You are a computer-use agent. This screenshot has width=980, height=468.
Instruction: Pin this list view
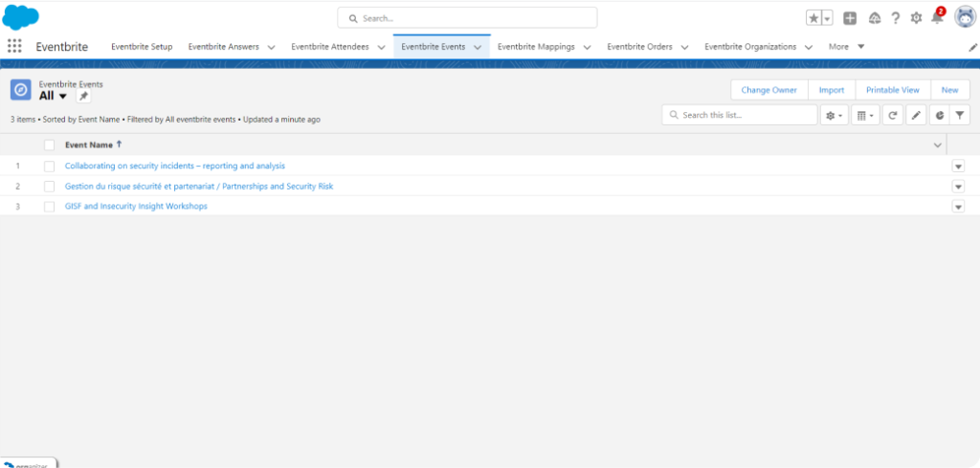[83, 97]
